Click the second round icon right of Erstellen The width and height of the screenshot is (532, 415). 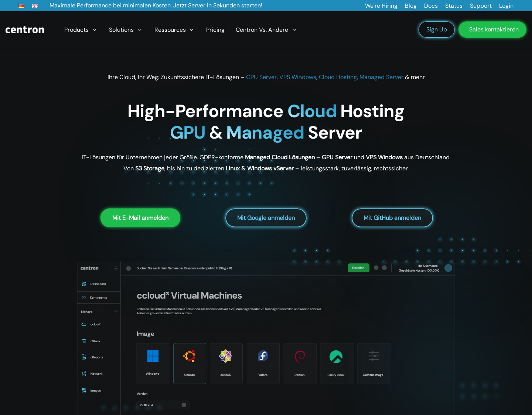384,268
